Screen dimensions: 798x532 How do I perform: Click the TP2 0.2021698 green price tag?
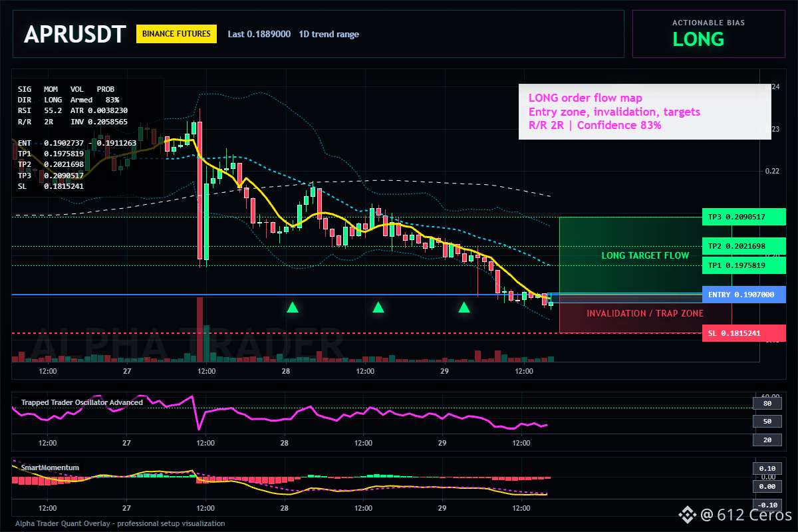(745, 246)
